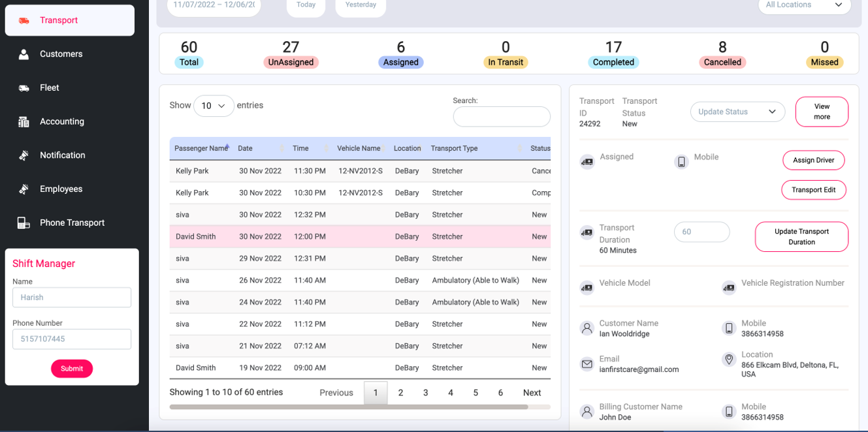868x432 pixels.
Task: Sort table by Passenger Name column
Action: pyautogui.click(x=201, y=149)
